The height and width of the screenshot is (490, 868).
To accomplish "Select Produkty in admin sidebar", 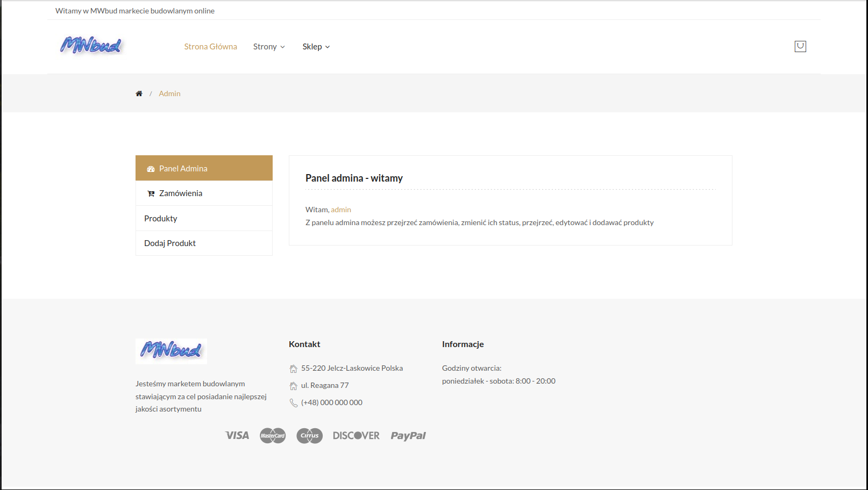I will [x=204, y=218].
